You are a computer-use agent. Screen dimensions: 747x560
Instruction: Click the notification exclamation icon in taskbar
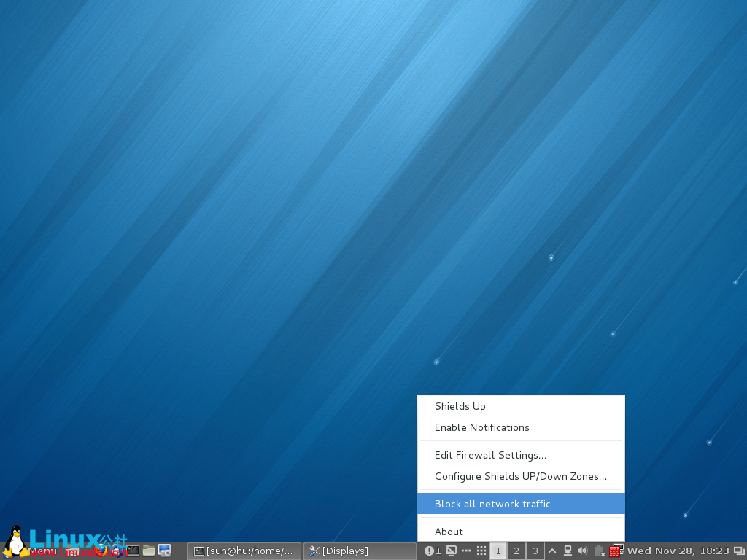pos(429,551)
